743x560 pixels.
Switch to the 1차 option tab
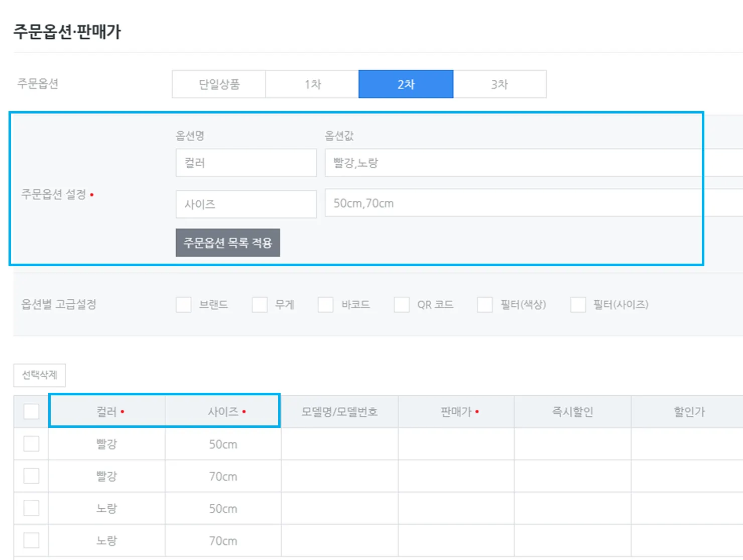(312, 84)
